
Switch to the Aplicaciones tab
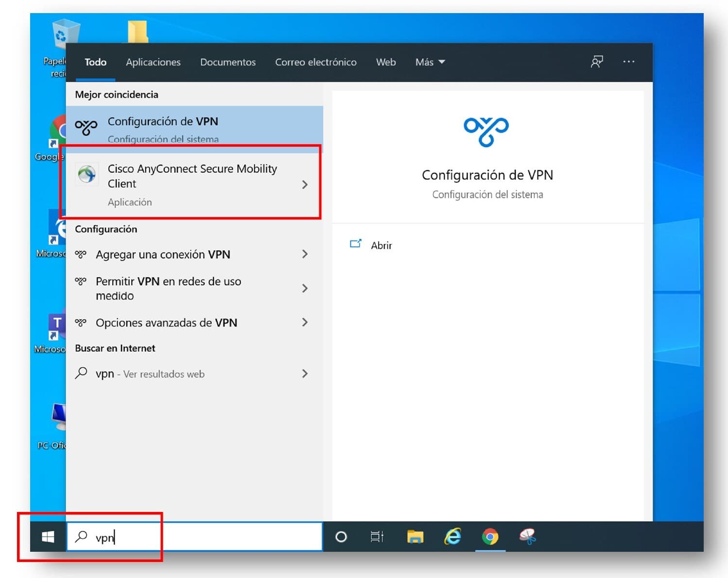(x=153, y=62)
